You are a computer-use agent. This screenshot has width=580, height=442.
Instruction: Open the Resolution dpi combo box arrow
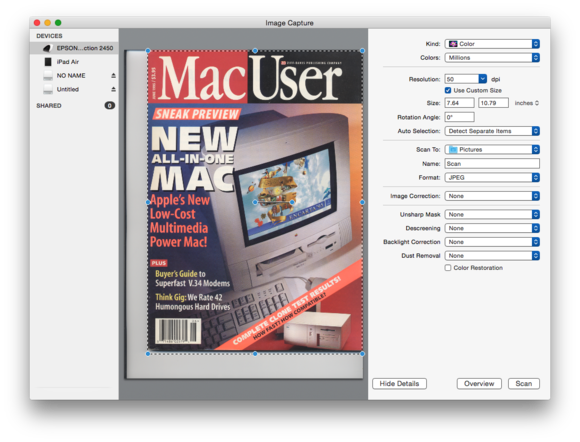click(482, 79)
